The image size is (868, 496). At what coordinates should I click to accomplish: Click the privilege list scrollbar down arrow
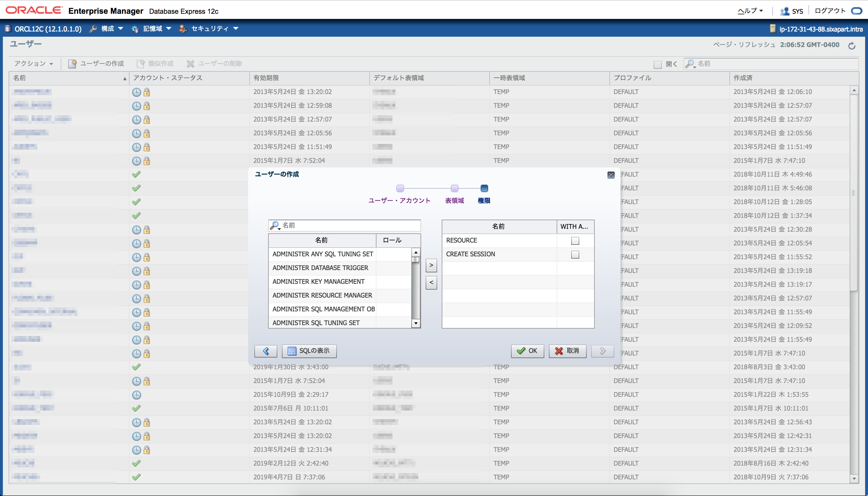pyautogui.click(x=416, y=323)
